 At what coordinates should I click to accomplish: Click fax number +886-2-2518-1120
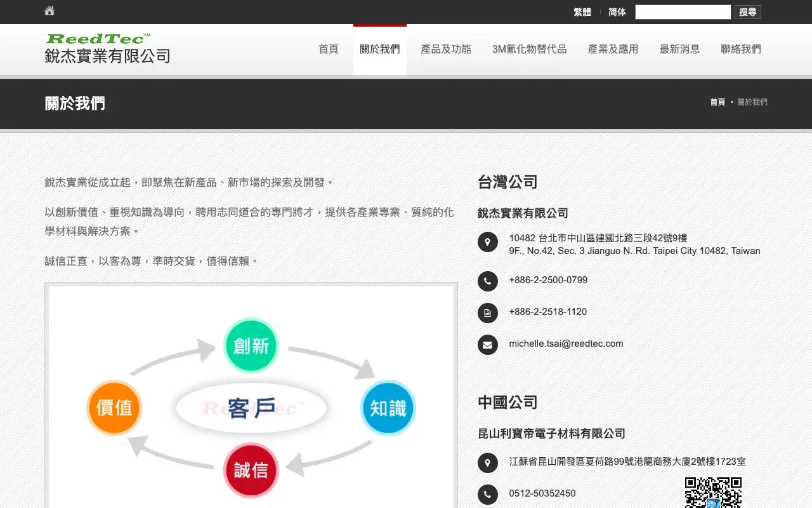coord(548,312)
